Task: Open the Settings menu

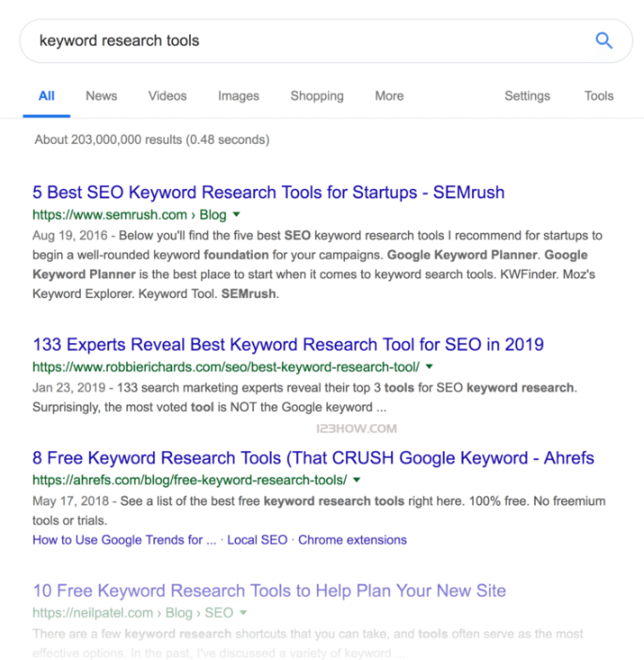Action: 526,96
